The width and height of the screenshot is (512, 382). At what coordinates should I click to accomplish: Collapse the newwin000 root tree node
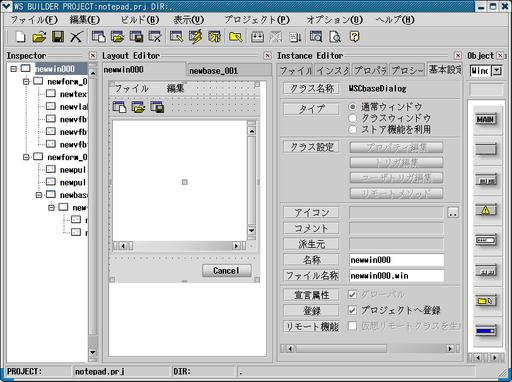point(13,69)
